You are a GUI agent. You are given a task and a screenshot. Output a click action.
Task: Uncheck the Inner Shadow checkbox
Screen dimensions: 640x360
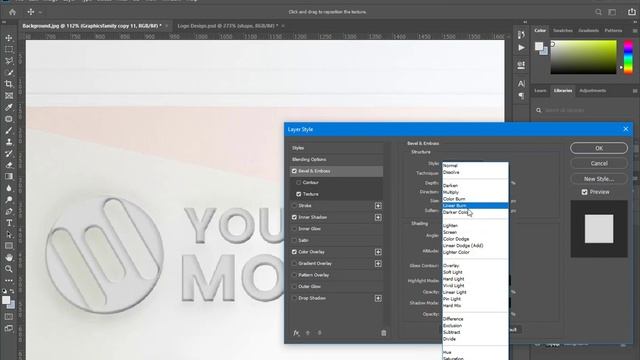point(294,217)
